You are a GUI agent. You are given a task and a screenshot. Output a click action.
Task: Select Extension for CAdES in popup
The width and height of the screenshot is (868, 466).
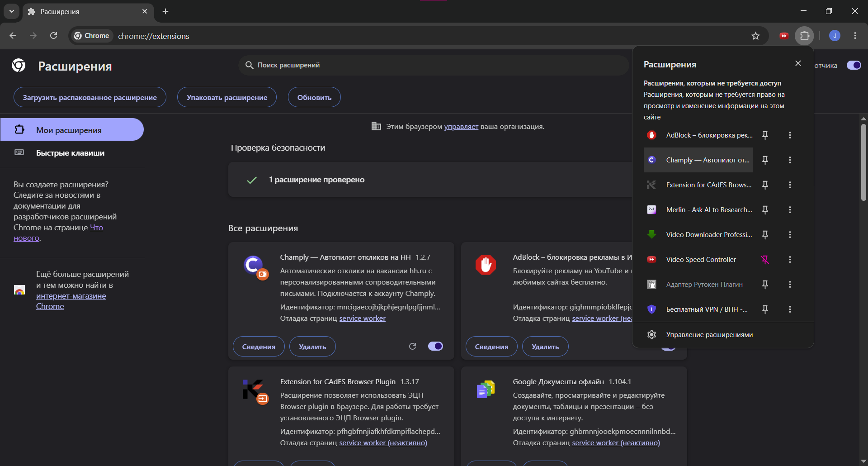coord(698,185)
